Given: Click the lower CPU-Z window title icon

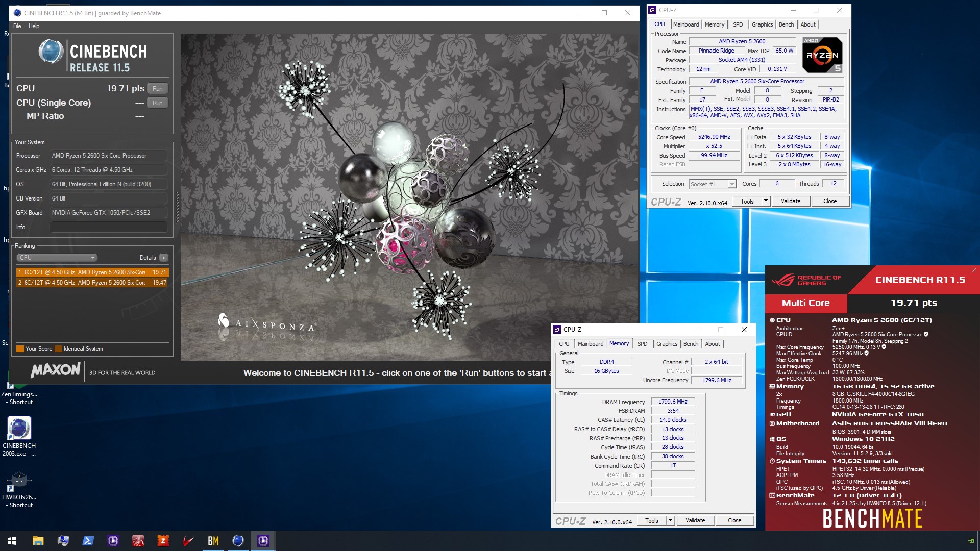Looking at the screenshot, I should click(x=557, y=330).
